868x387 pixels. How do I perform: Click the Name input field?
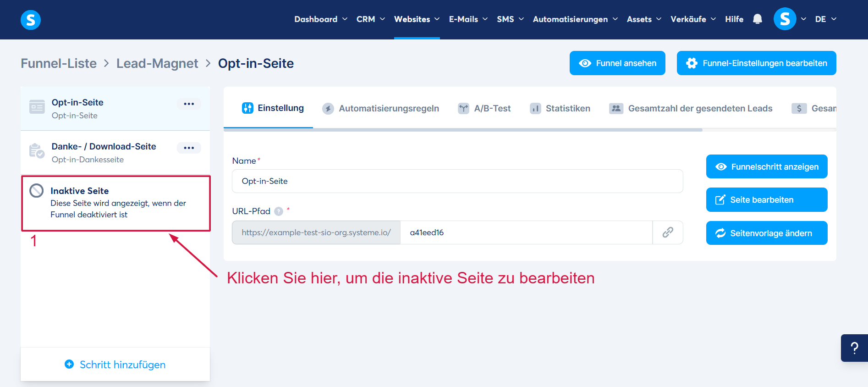tap(457, 181)
